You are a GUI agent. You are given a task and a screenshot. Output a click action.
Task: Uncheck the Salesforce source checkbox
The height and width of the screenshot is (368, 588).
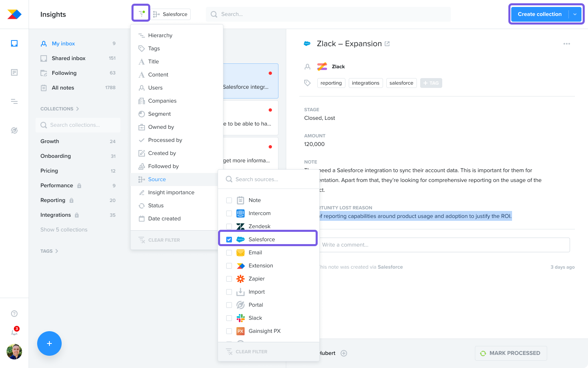pos(229,240)
